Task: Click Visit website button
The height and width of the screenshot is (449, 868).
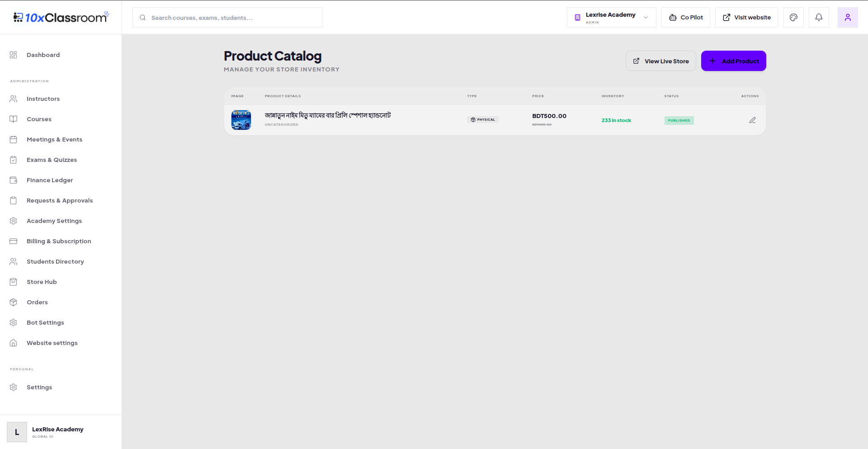Action: 746,17
